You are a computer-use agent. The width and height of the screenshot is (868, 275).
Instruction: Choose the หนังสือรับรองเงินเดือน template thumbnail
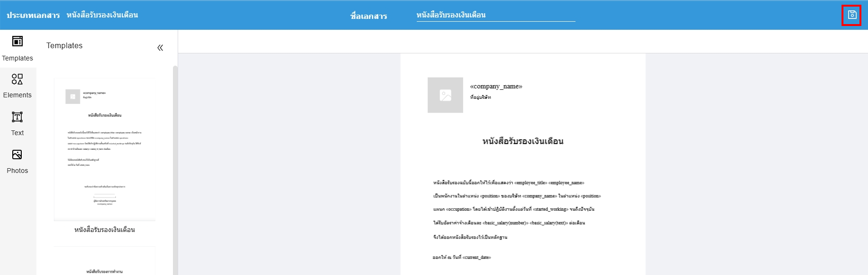click(104, 149)
